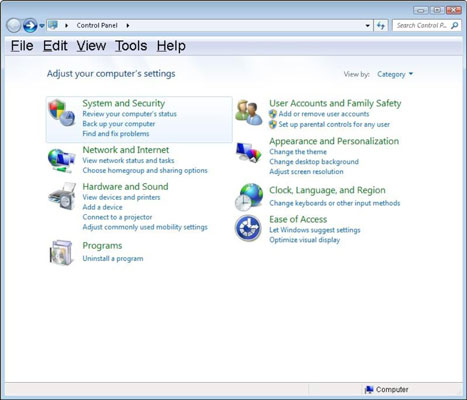467x400 pixels.
Task: Click Find and fix problems
Action: [x=116, y=134]
